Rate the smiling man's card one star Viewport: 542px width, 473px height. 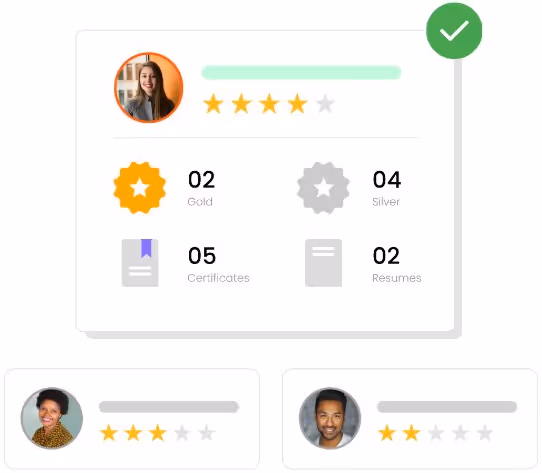[x=387, y=433]
